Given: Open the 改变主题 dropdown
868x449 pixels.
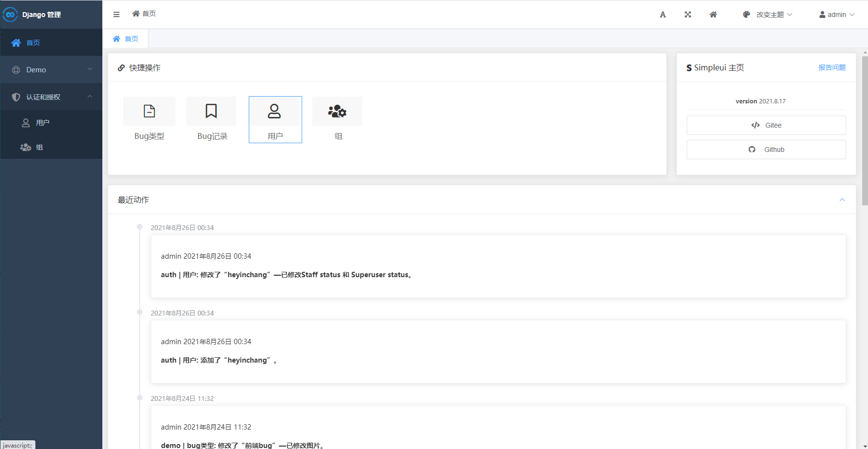Looking at the screenshot, I should click(x=771, y=14).
